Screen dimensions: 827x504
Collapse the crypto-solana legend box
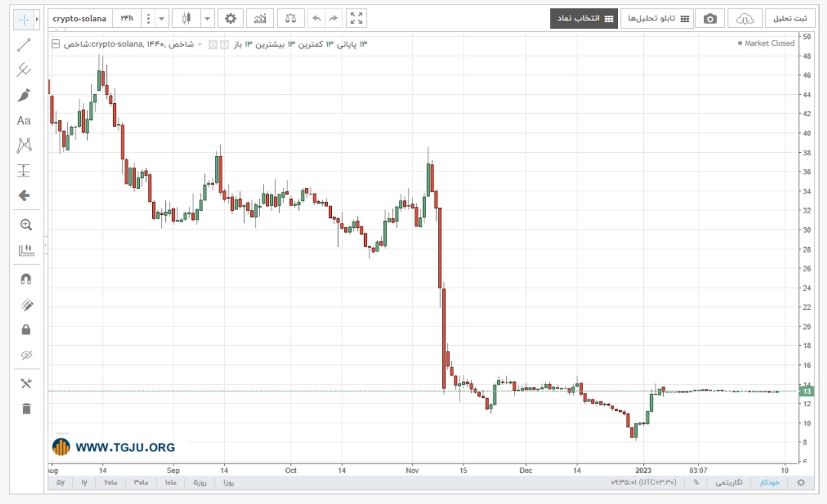click(x=56, y=44)
